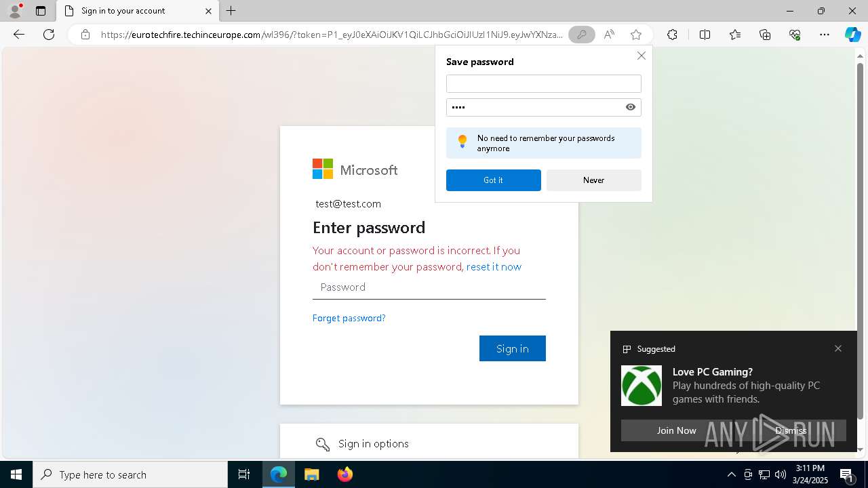Launch Firefox from taskbar
The image size is (868, 488).
[345, 474]
